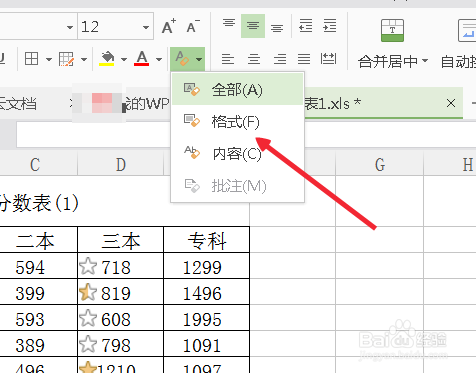Image resolution: width=476 pixels, height=373 pixels.
Task: Decrease indent of cell content
Action: [306, 26]
